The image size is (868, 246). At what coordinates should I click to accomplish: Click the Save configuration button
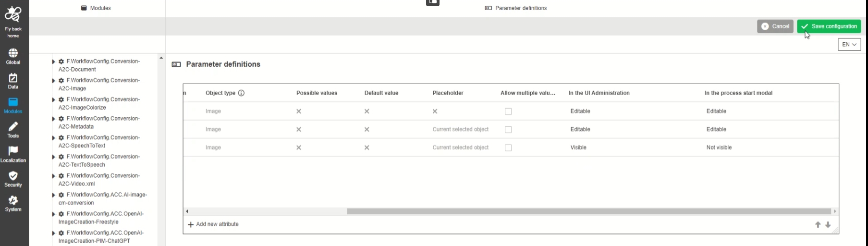(x=829, y=26)
